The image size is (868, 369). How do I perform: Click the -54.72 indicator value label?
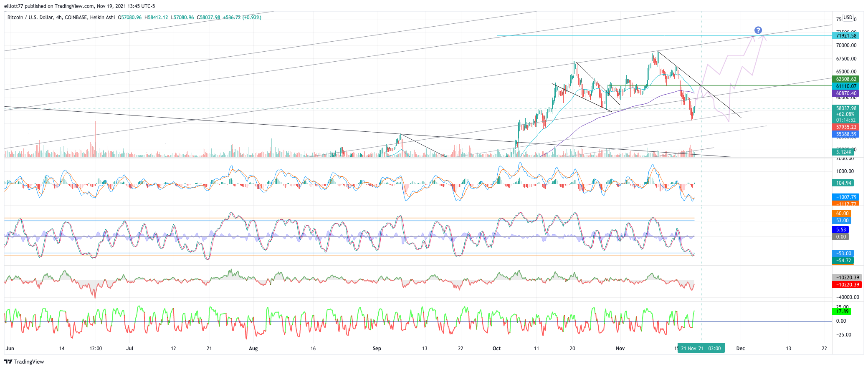(x=843, y=261)
